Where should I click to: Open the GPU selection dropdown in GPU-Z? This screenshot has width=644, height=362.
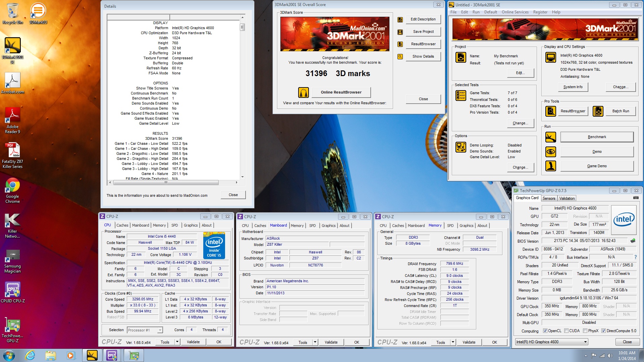552,342
